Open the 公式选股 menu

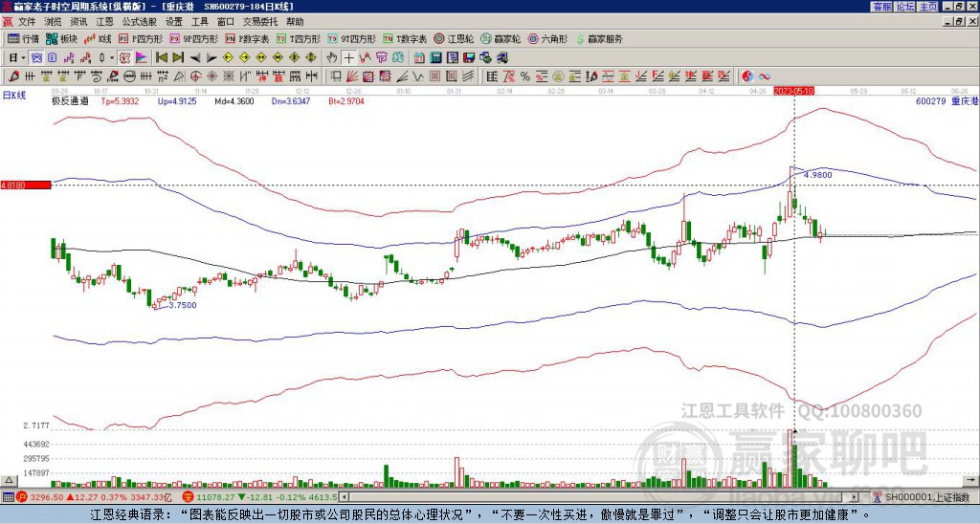(140, 22)
